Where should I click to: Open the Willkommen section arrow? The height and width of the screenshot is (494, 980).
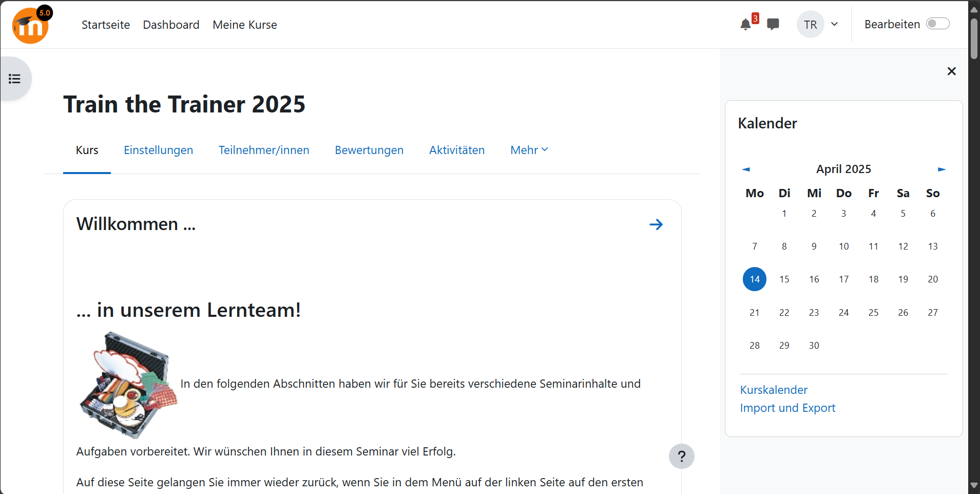pos(656,224)
